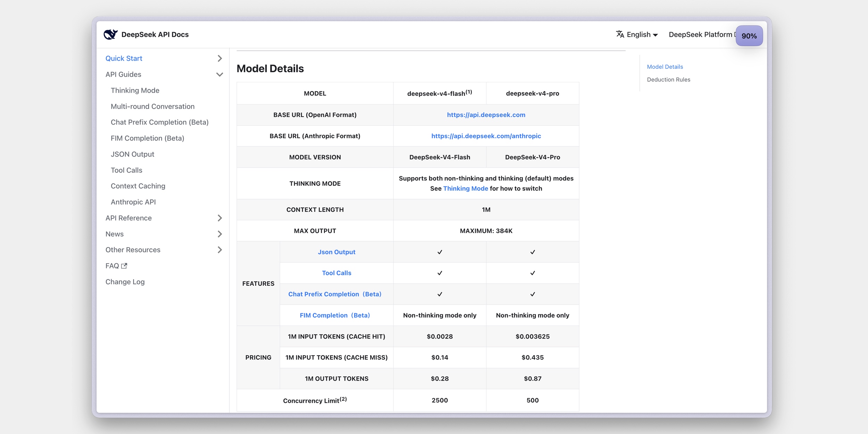This screenshot has height=434, width=868.
Task: Open the Thinking Mode sidebar page
Action: coord(135,90)
